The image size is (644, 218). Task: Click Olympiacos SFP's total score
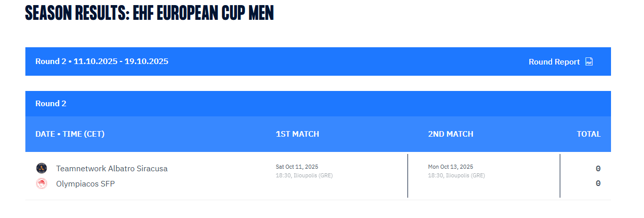(598, 183)
